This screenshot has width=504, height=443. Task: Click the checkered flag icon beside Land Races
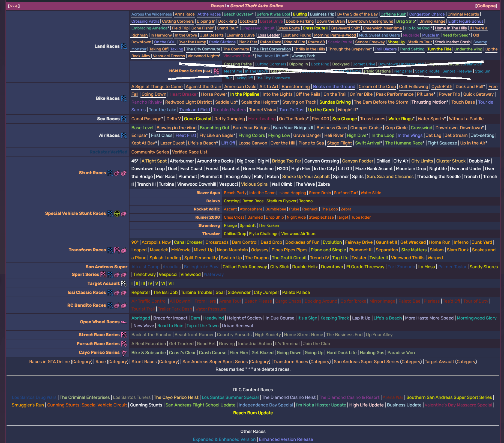coord(124,46)
